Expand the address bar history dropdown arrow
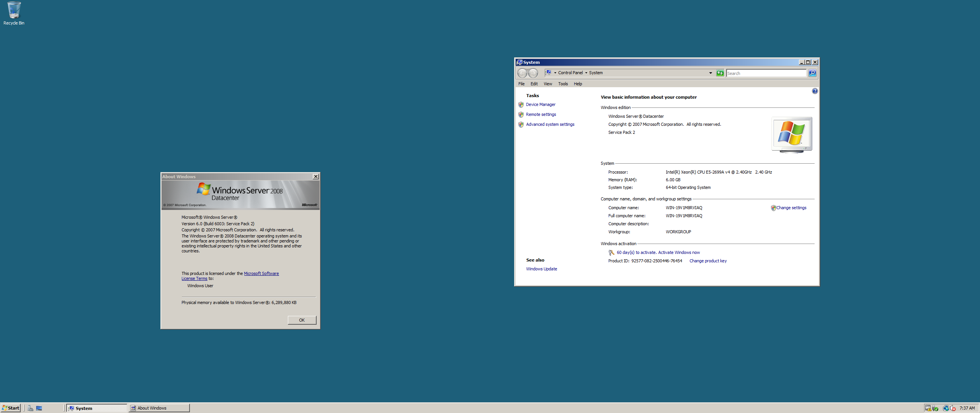Image resolution: width=980 pixels, height=413 pixels. coord(710,73)
